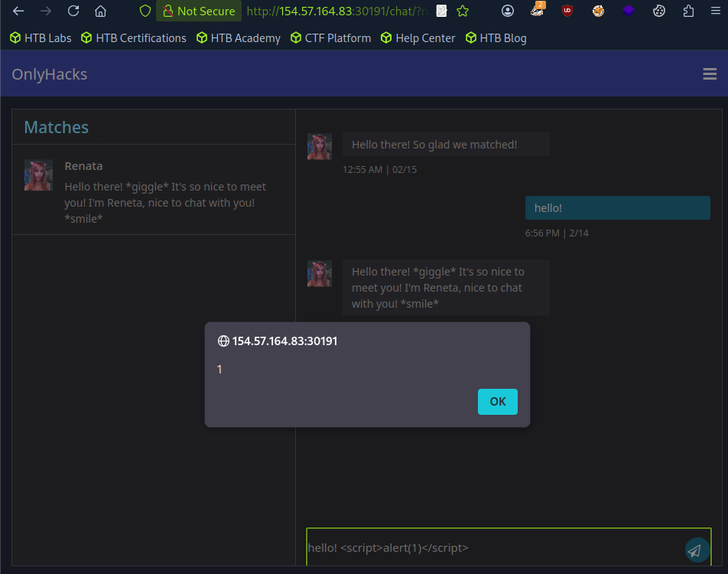The image size is (728, 574).
Task: Go to the browser home page
Action: [x=100, y=11]
